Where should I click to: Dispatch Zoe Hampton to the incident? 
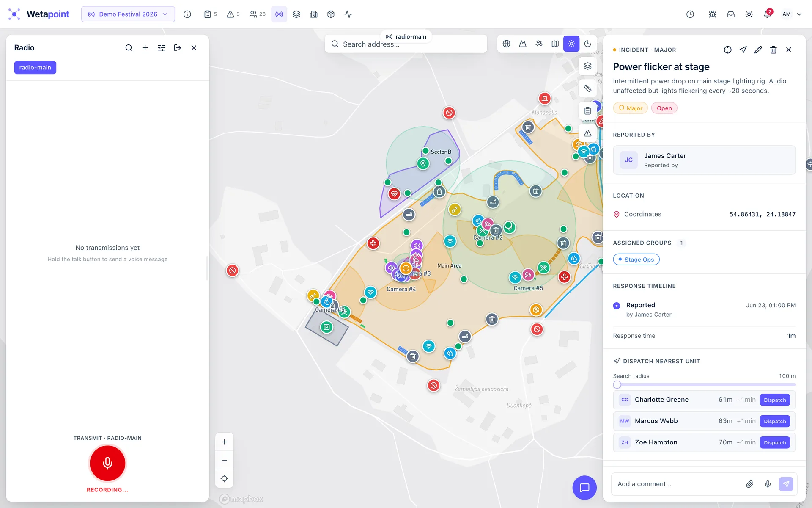pyautogui.click(x=775, y=442)
